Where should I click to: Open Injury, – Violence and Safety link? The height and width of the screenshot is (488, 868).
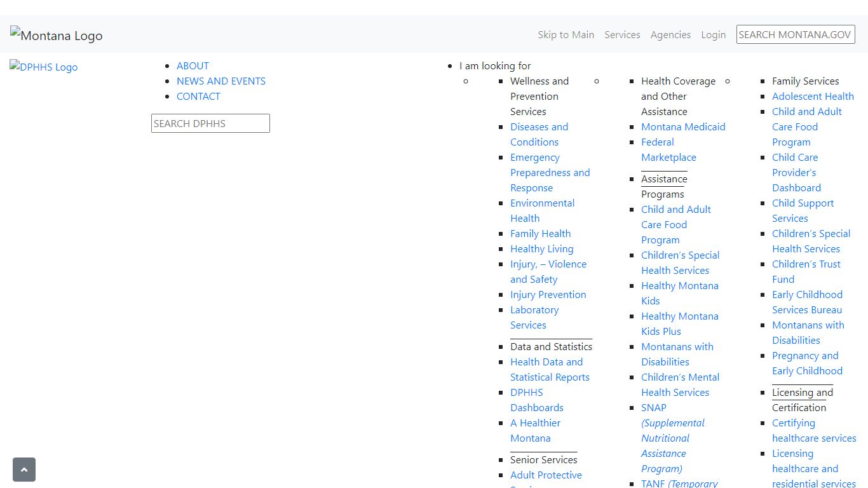548,271
